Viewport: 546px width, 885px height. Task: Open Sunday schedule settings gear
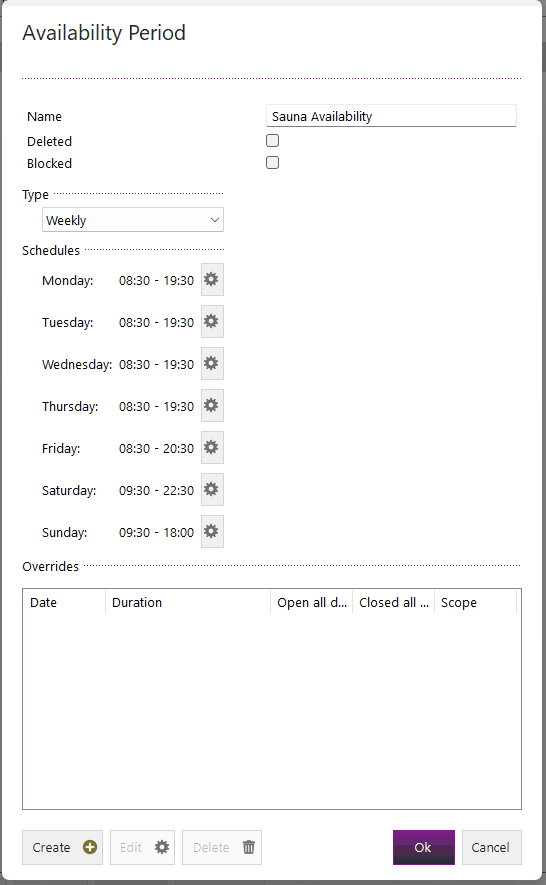(x=212, y=531)
